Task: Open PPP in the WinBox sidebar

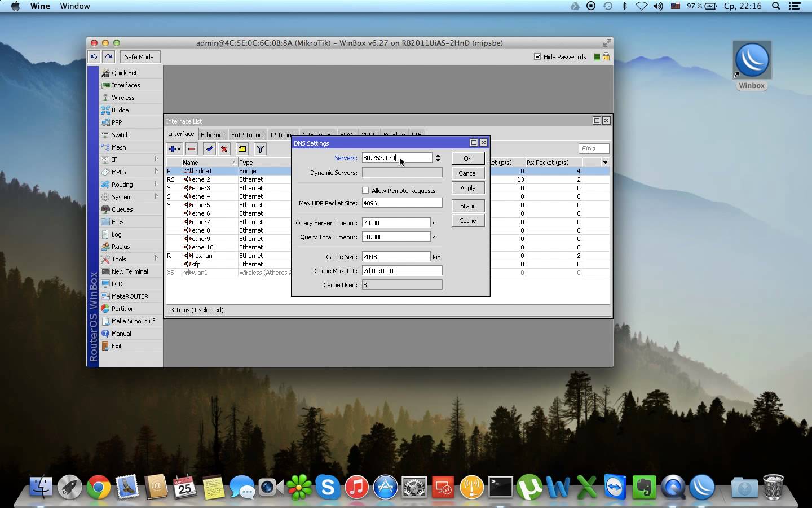Action: click(117, 122)
